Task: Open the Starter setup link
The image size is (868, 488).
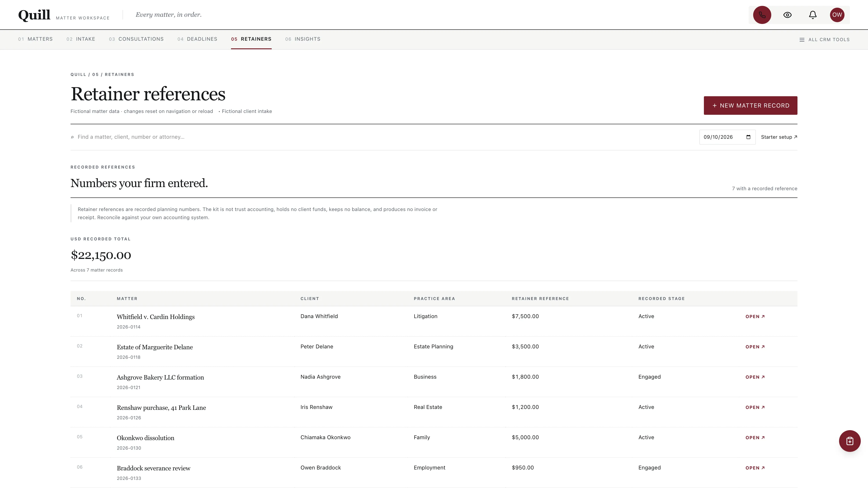Action: coord(779,137)
